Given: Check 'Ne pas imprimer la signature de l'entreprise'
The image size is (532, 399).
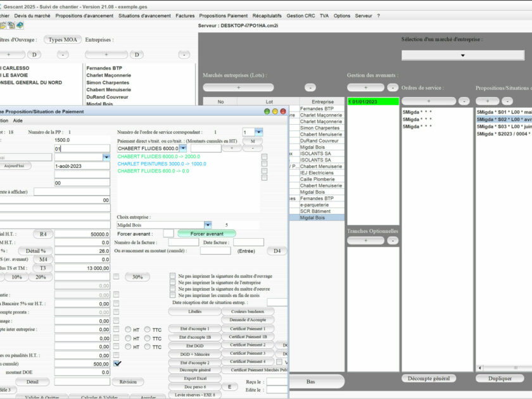Looking at the screenshot, I should pyautogui.click(x=173, y=282).
